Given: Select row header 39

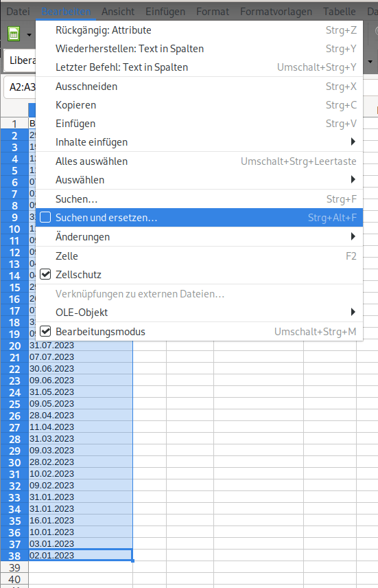Looking at the screenshot, I should pyautogui.click(x=14, y=567).
